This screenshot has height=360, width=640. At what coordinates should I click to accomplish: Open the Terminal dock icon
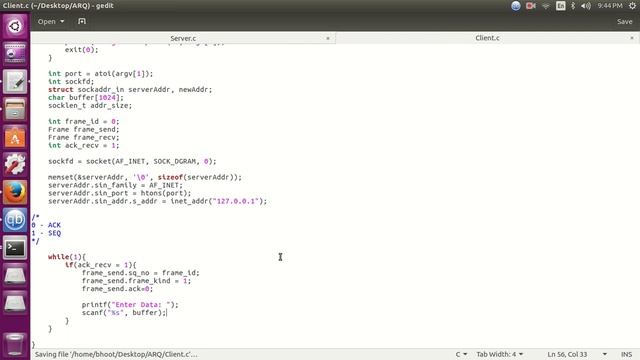tap(15, 248)
